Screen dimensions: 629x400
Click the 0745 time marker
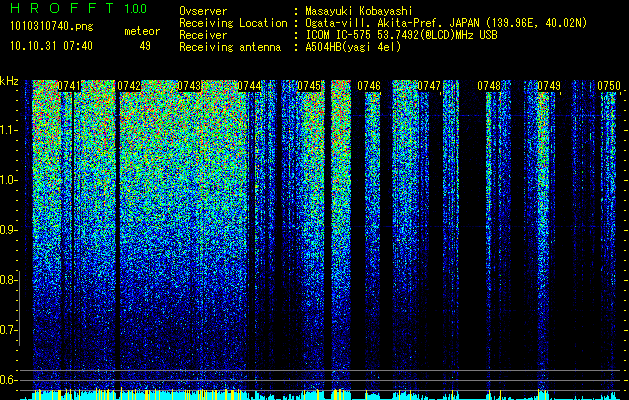(x=309, y=86)
